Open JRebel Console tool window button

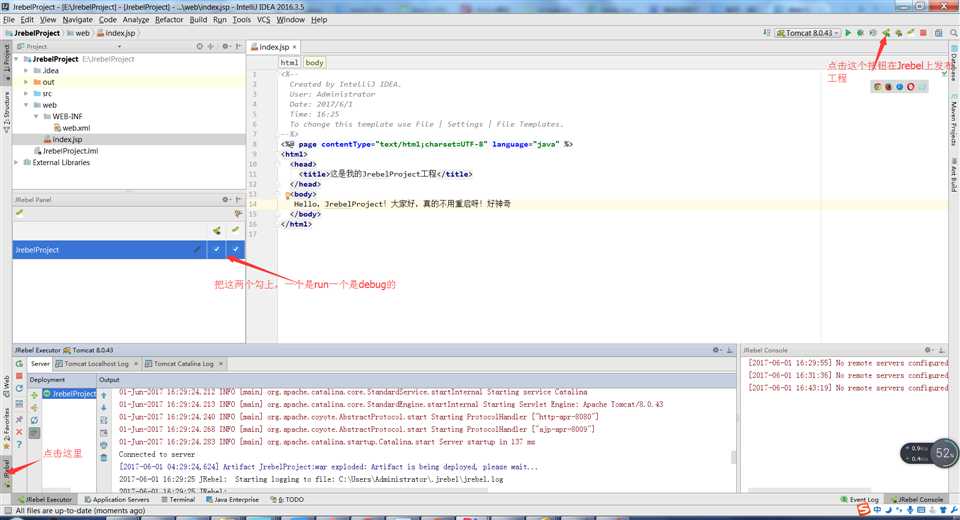(x=917, y=500)
